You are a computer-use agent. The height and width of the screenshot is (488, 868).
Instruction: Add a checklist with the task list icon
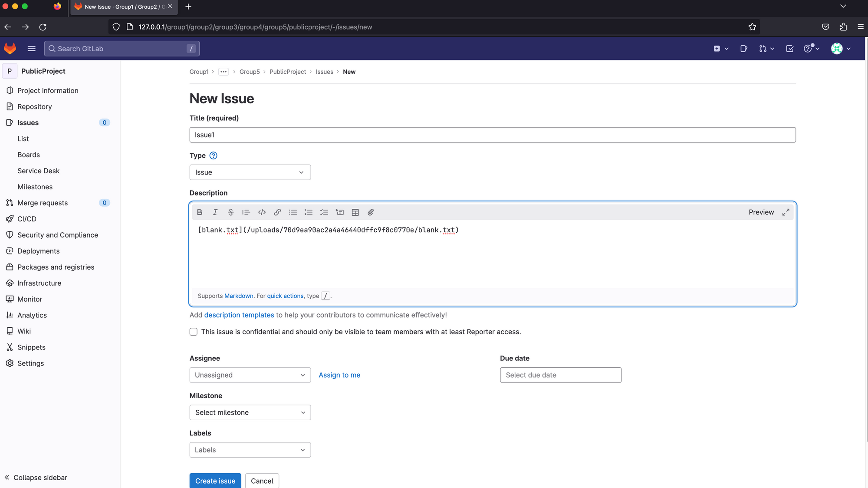click(x=324, y=212)
